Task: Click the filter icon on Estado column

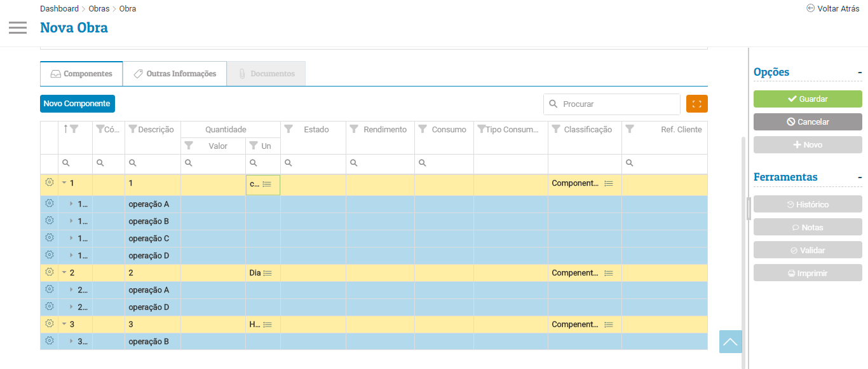Action: [x=288, y=129]
